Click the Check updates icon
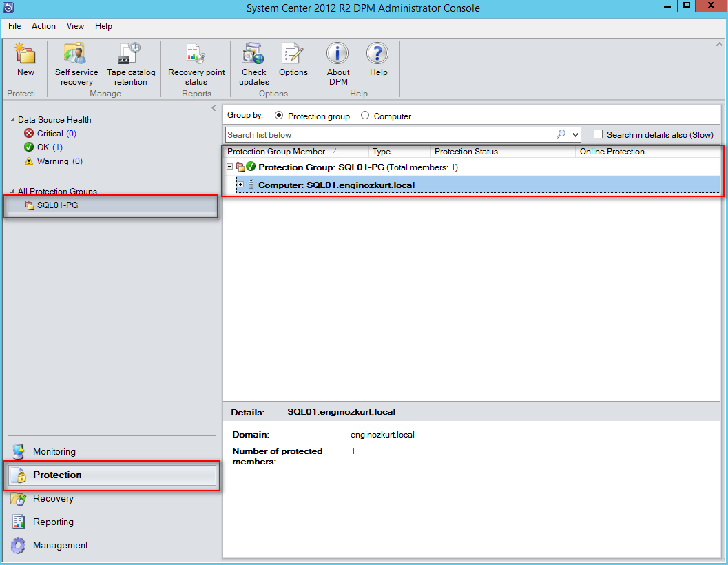728x565 pixels. click(253, 54)
